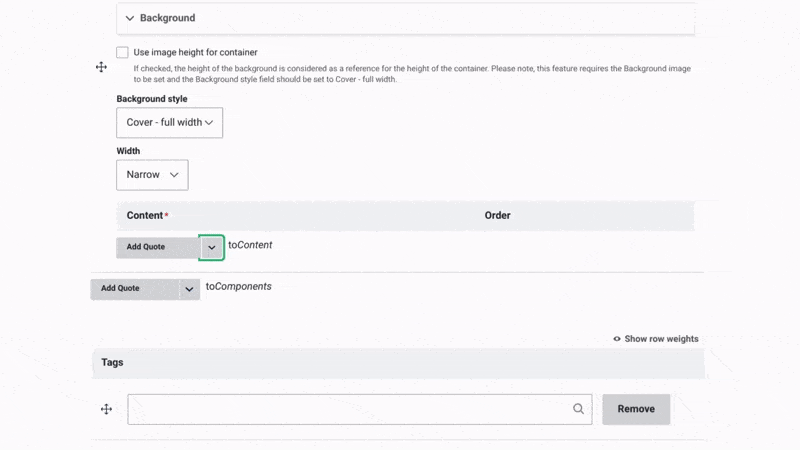Enable Use image height for container checkbox
This screenshot has width=800, height=450.
click(x=122, y=52)
